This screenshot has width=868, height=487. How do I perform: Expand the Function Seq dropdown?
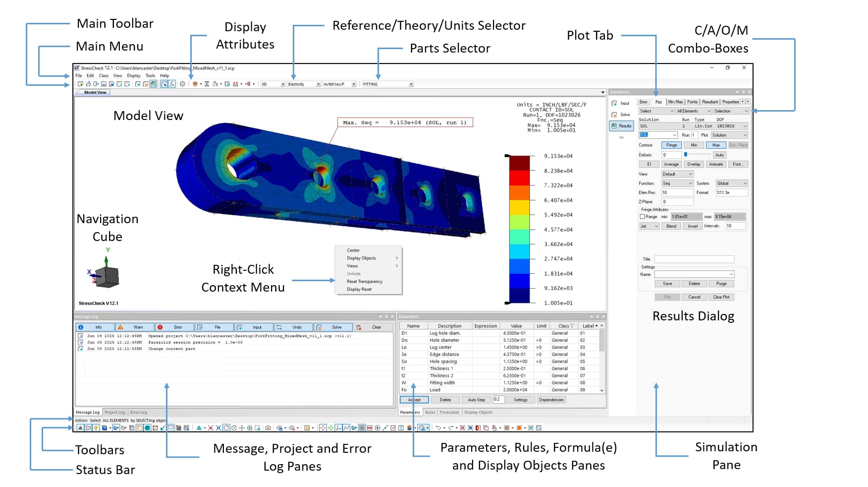(690, 183)
